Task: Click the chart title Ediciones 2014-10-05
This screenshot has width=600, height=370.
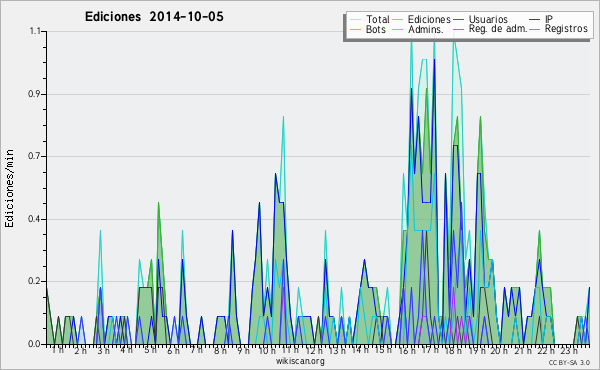Action: [154, 17]
